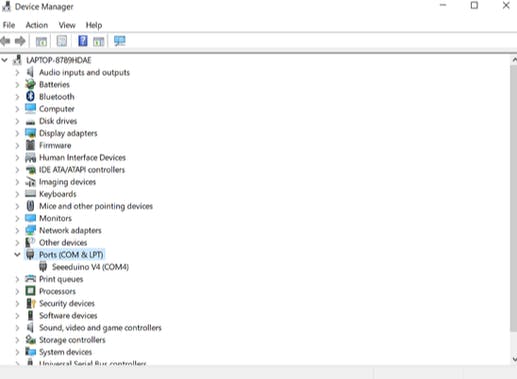Select Sound, video and game controllers
The height and width of the screenshot is (379, 517).
pos(100,328)
